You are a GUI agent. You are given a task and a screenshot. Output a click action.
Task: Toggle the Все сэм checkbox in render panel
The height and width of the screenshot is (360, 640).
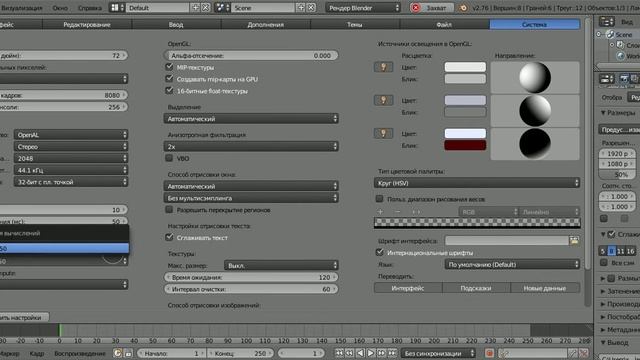coord(604,262)
